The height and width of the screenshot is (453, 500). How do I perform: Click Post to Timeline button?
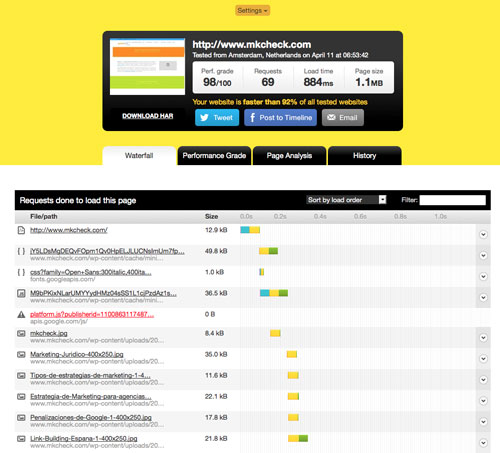(280, 117)
